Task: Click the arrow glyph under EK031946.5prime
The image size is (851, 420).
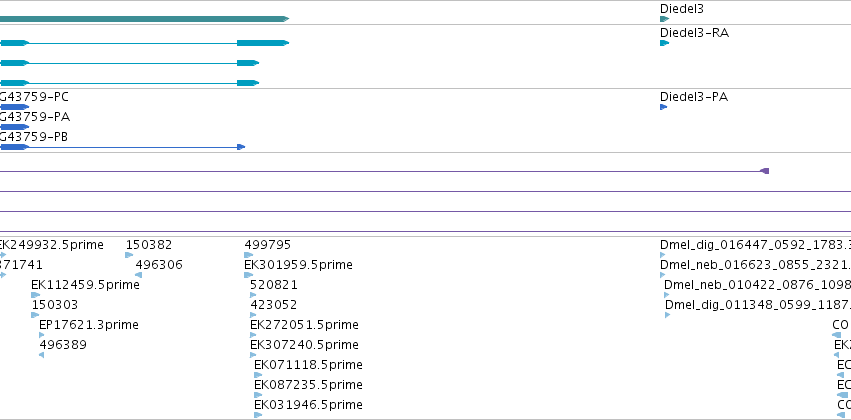Action: pos(258,415)
